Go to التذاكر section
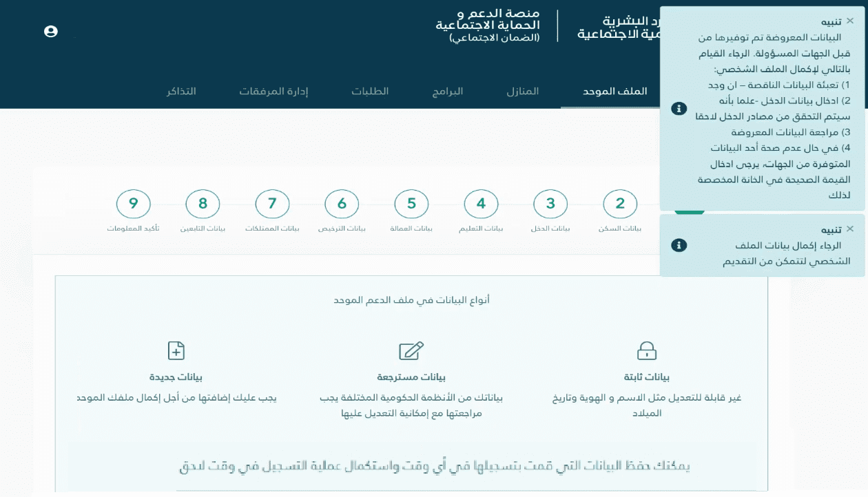This screenshot has height=497, width=868. click(183, 90)
